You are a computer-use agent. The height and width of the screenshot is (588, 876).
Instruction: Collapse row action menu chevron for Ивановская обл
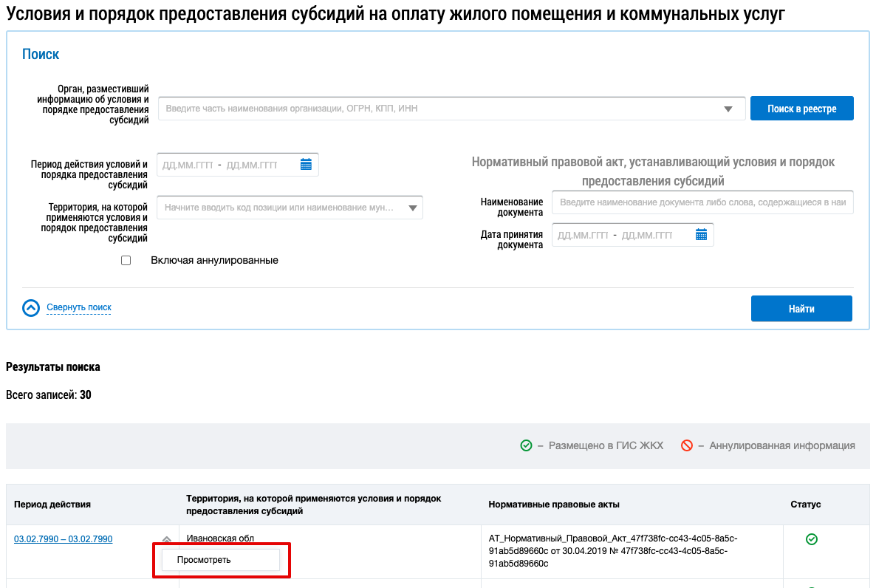coord(167,540)
